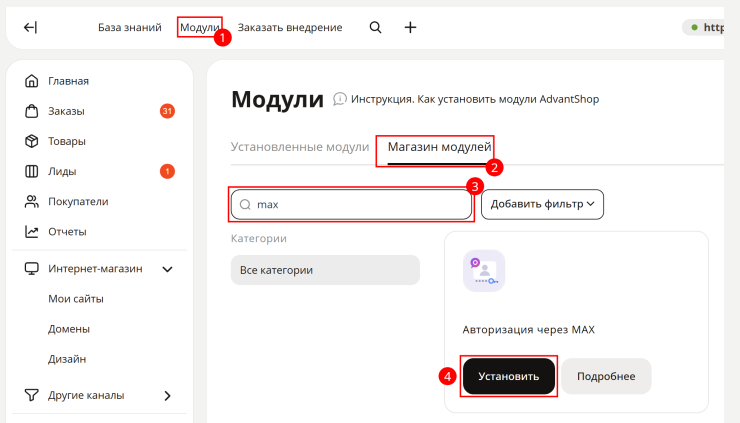
Task: Click the instruction speech bubble icon
Action: pos(339,99)
